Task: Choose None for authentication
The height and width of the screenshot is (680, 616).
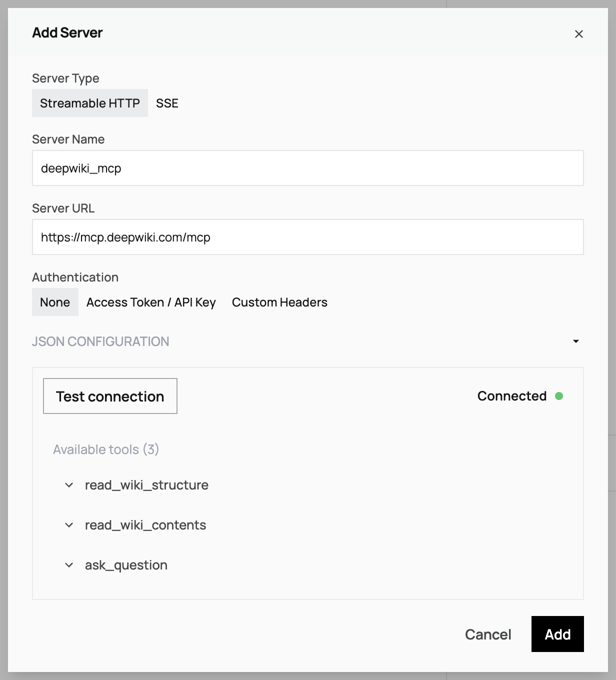Action: pos(55,302)
